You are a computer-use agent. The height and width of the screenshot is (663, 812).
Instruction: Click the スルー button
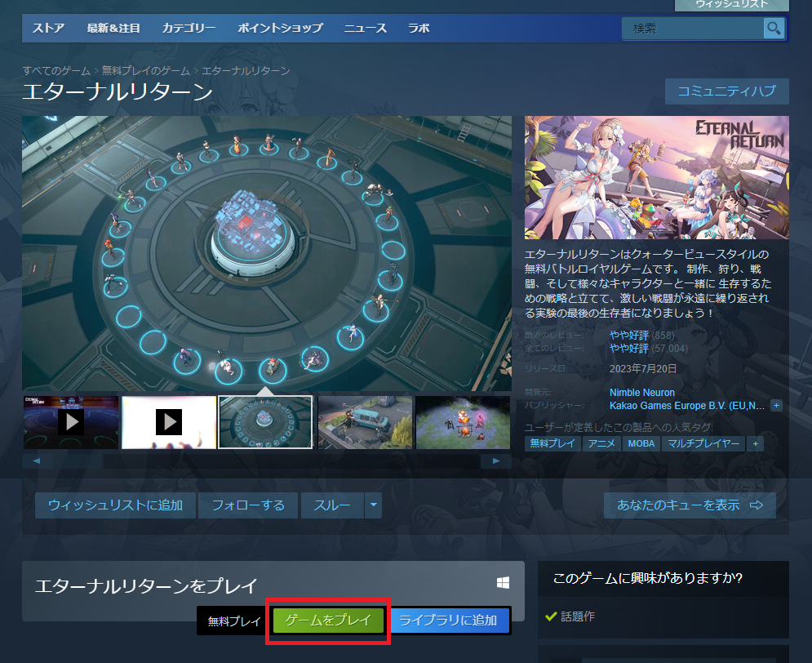click(x=332, y=505)
